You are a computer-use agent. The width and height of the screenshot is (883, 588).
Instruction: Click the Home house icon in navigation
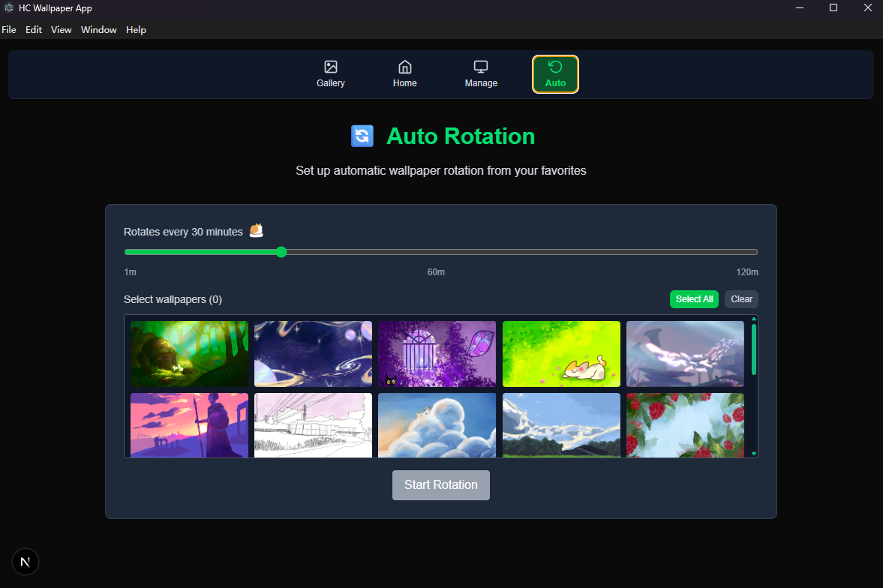tap(404, 66)
